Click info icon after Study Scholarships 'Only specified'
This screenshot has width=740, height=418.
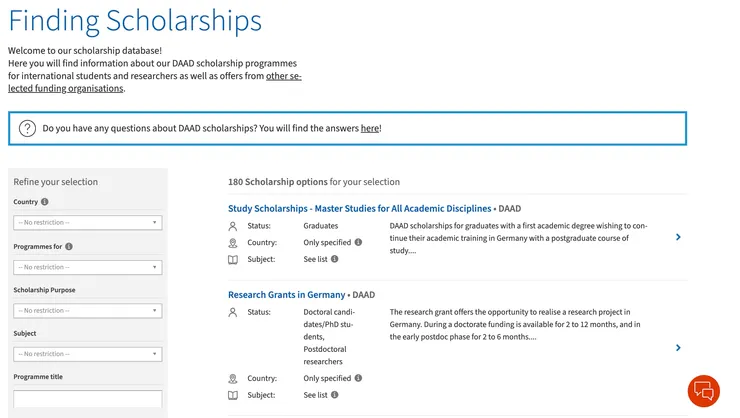click(x=358, y=242)
